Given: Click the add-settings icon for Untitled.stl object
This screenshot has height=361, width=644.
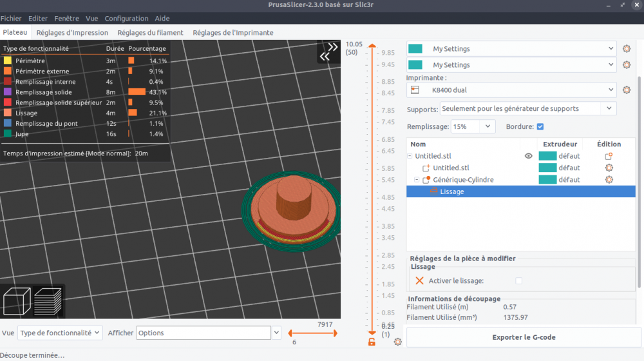Looking at the screenshot, I should [x=609, y=156].
